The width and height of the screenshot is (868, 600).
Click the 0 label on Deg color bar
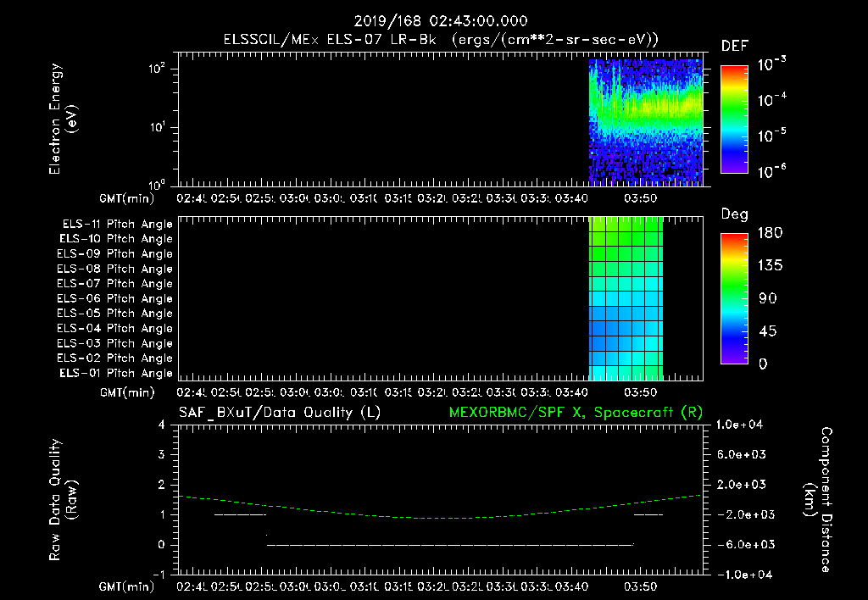tap(763, 364)
